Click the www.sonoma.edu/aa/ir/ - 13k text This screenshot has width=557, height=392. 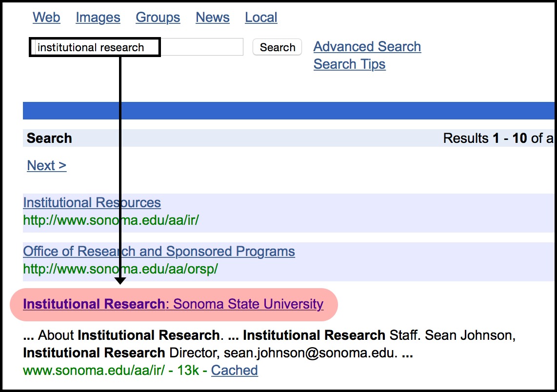pos(111,371)
